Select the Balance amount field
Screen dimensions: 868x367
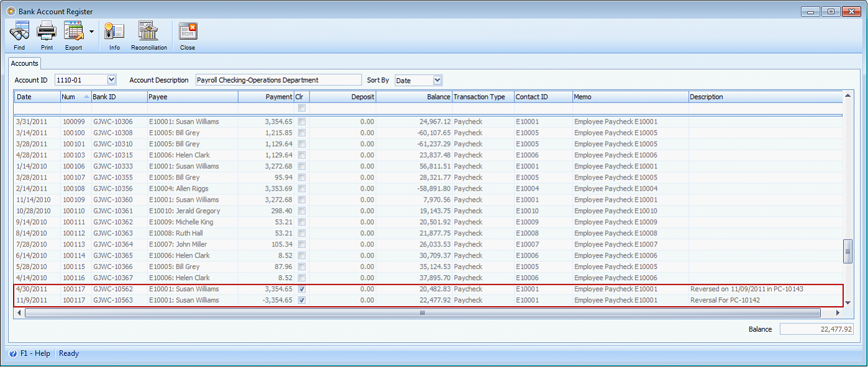(817, 328)
